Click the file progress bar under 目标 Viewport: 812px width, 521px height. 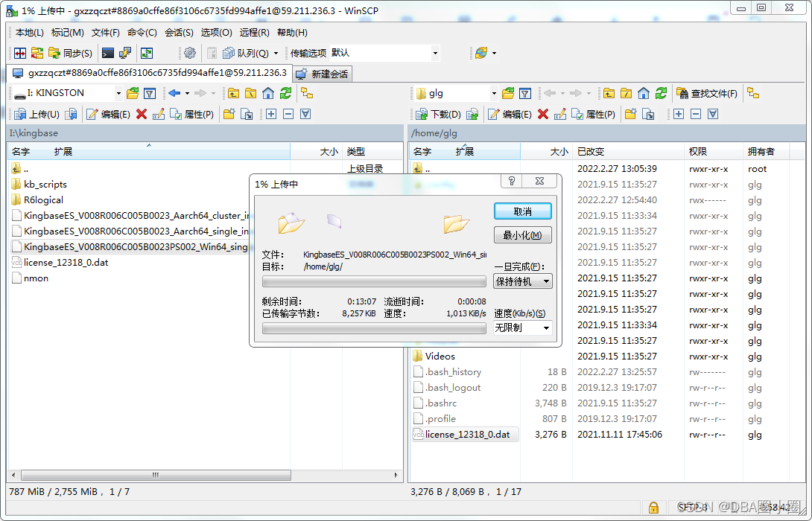[x=374, y=281]
